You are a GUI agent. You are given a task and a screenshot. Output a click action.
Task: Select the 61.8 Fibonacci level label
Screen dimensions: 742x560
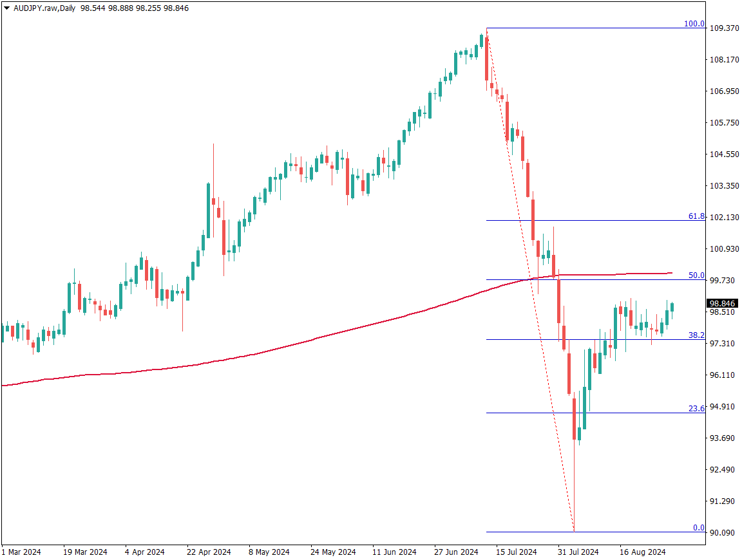[696, 216]
